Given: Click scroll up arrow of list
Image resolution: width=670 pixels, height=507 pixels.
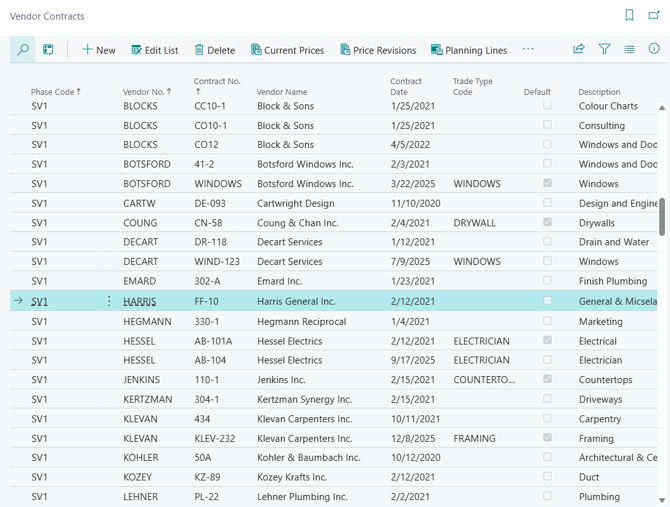Looking at the screenshot, I should [662, 108].
